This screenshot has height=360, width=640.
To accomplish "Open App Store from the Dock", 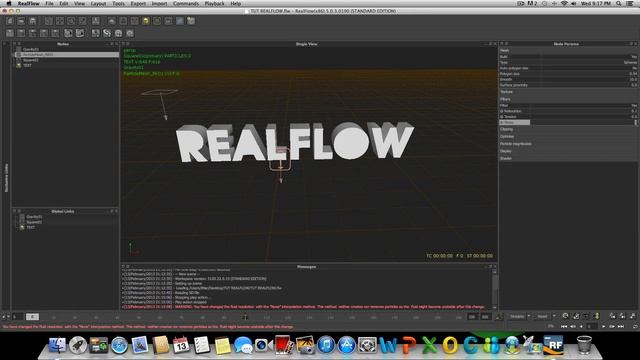I will pyautogui.click(x=346, y=345).
